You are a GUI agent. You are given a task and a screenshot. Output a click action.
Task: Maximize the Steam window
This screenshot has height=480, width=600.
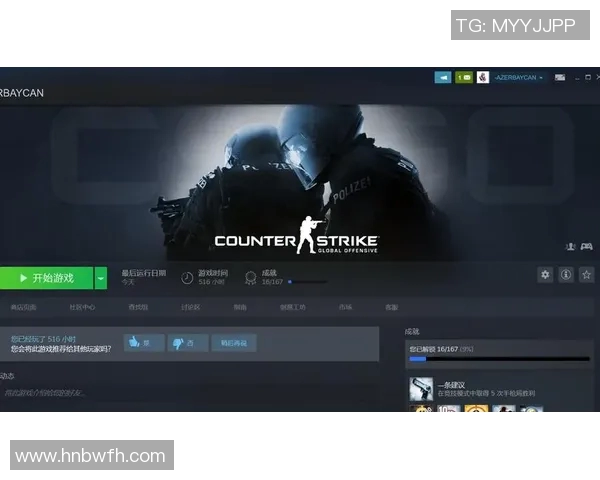(588, 78)
